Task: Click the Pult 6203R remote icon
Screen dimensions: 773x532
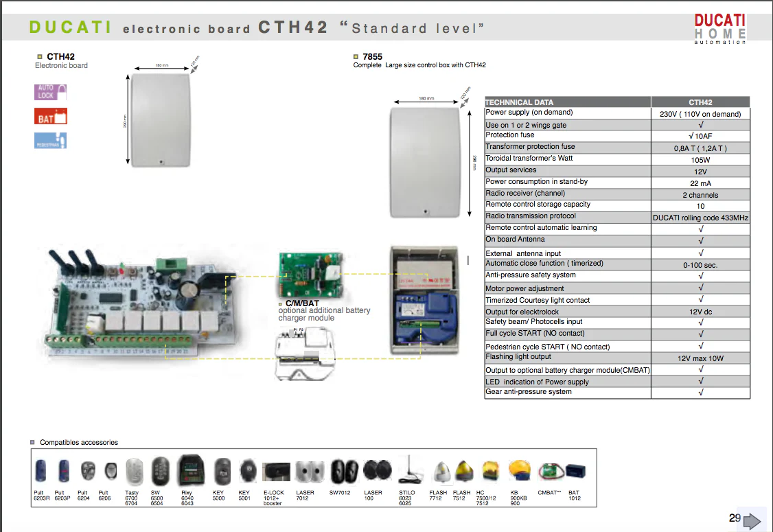Action: [40, 471]
